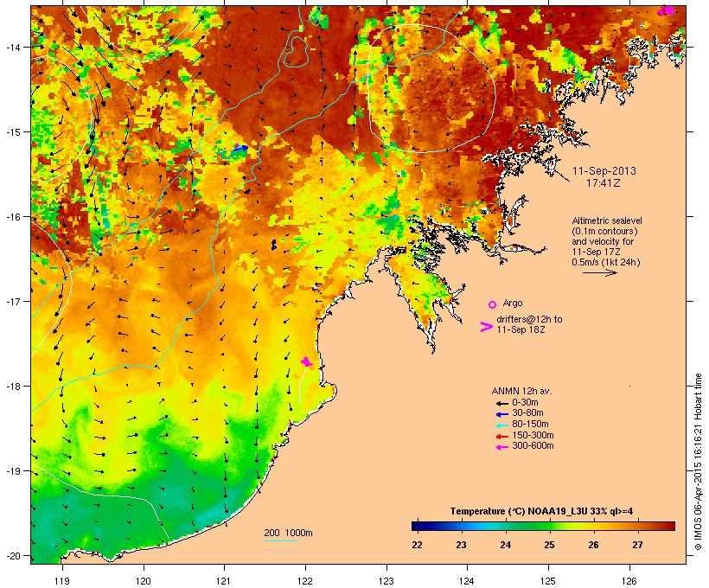
Task: Click the latitude label -17
Action: 13,301
